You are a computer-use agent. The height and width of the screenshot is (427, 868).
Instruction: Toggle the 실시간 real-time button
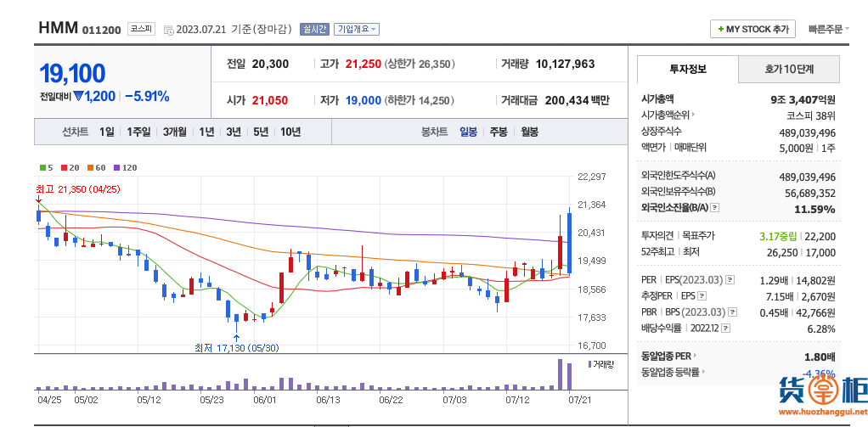click(x=314, y=30)
